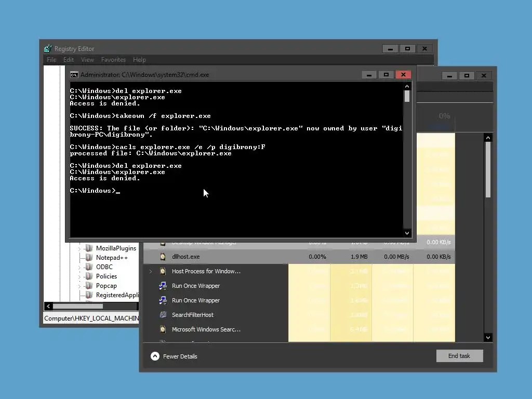Click the ODBC registry key label
The height and width of the screenshot is (399, 532).
[104, 267]
